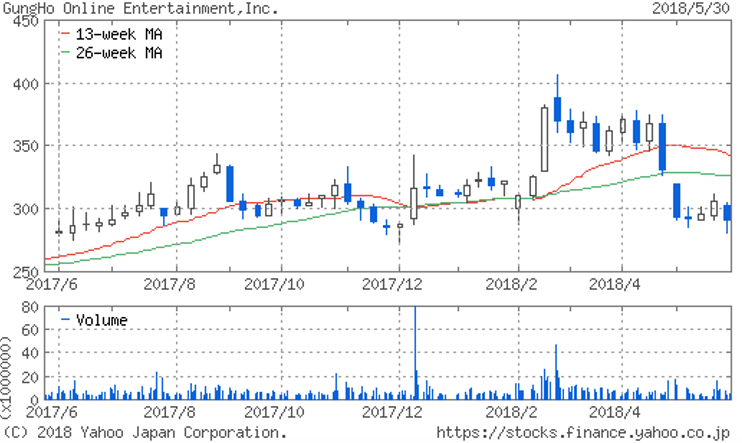Screen dimensions: 742x443
Task: Click the Yahoo Japan Corporation copyright text
Action: coord(146,433)
